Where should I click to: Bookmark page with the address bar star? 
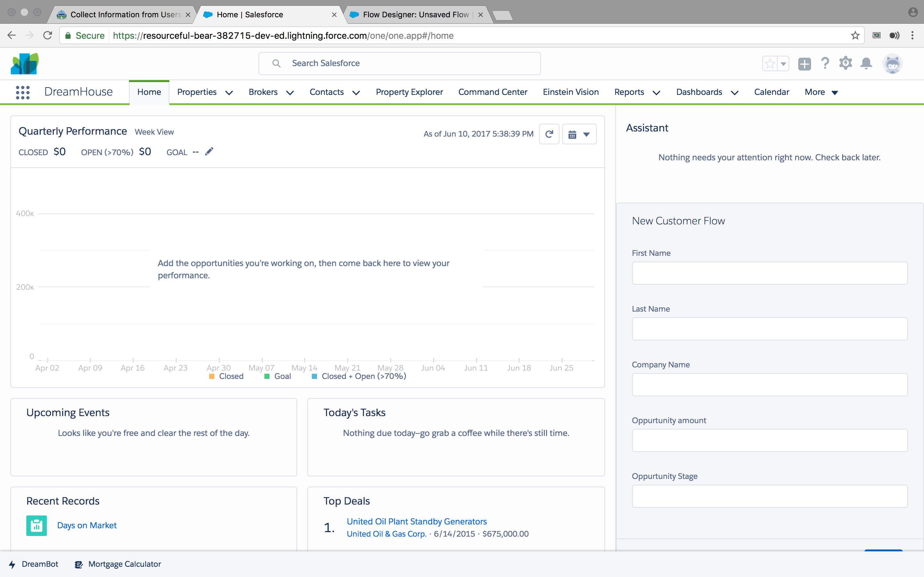[x=855, y=36]
